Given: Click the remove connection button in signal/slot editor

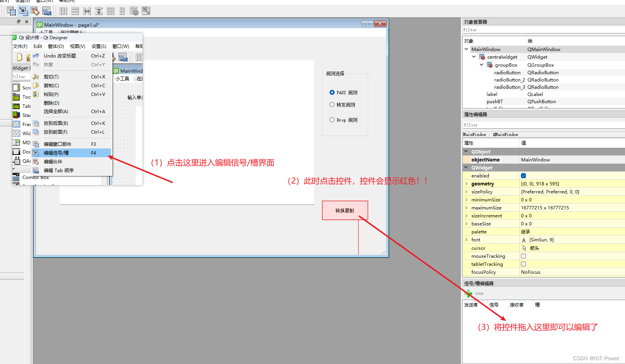Looking at the screenshot, I should pyautogui.click(x=479, y=294).
